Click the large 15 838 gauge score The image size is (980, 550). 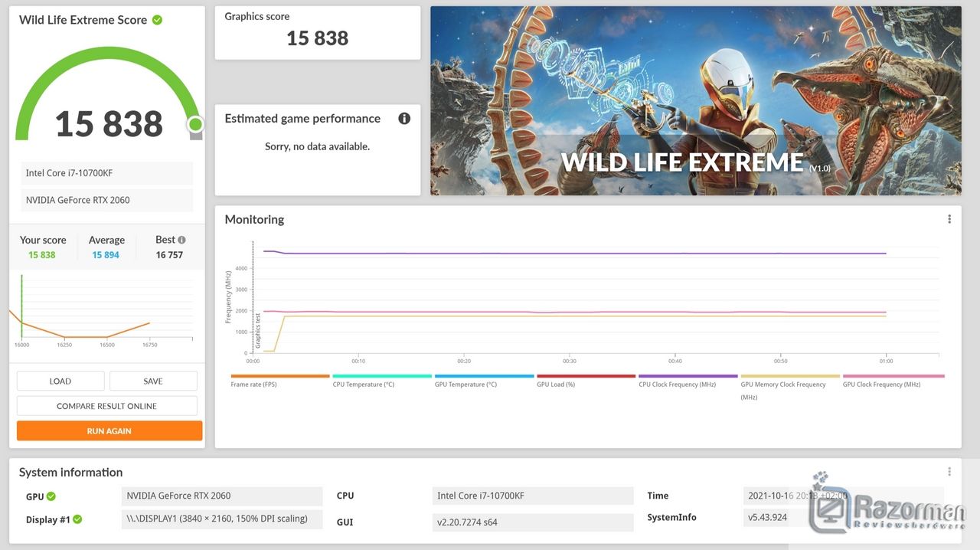coord(109,124)
